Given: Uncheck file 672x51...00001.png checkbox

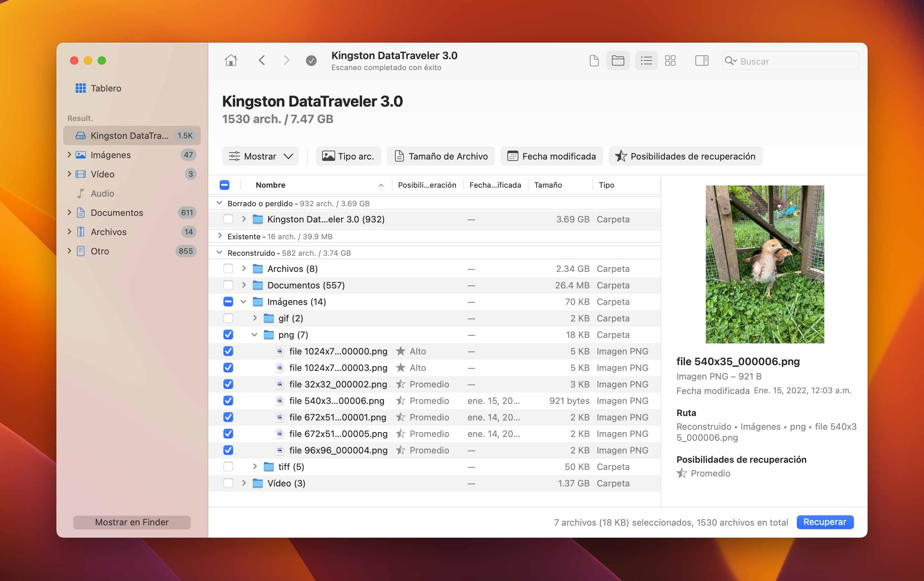Looking at the screenshot, I should (228, 417).
